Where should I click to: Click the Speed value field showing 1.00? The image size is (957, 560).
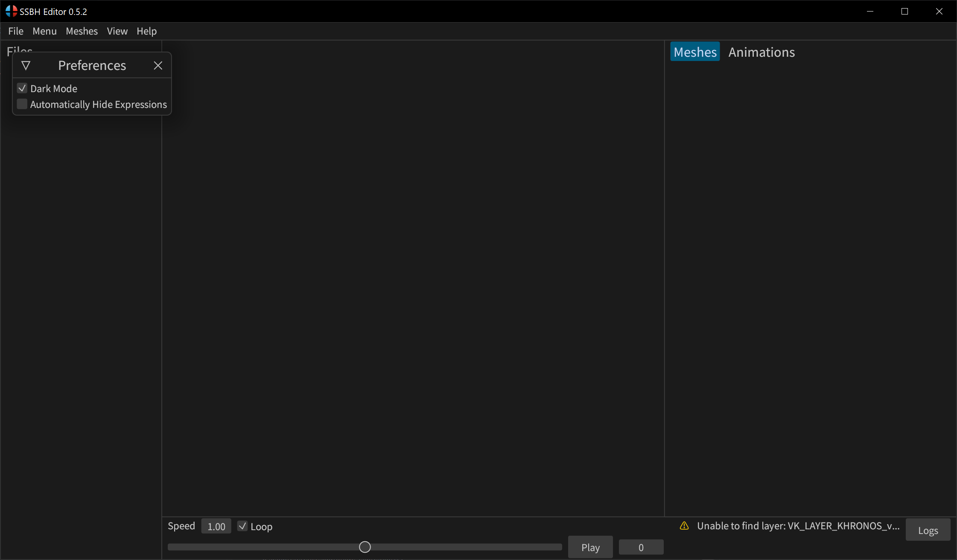[216, 526]
